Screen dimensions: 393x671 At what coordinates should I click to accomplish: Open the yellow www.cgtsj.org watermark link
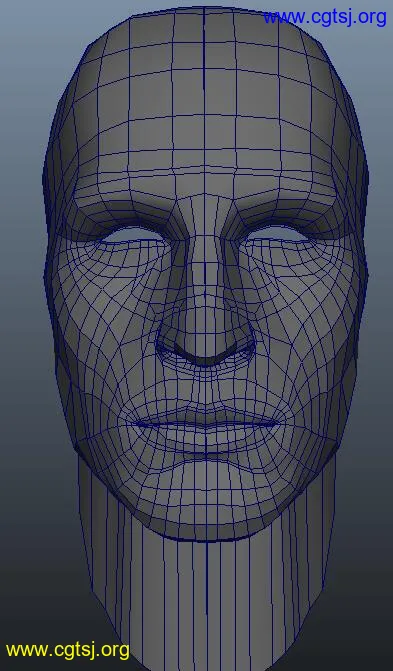68,650
